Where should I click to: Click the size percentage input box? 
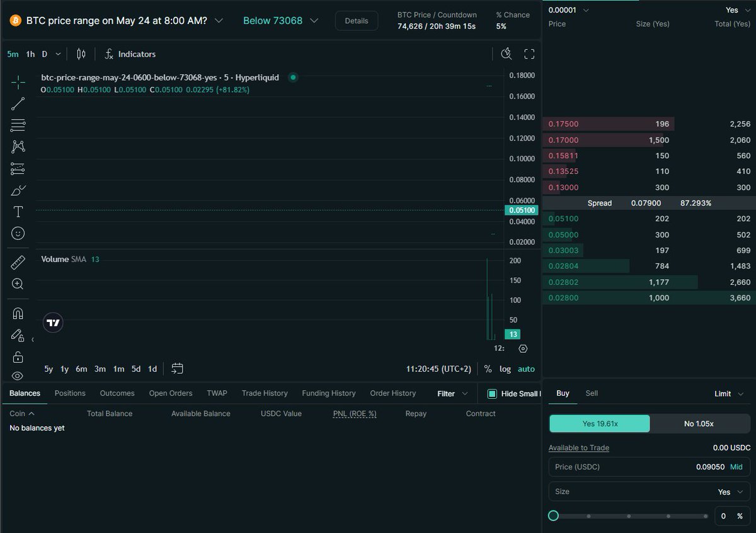click(733, 516)
